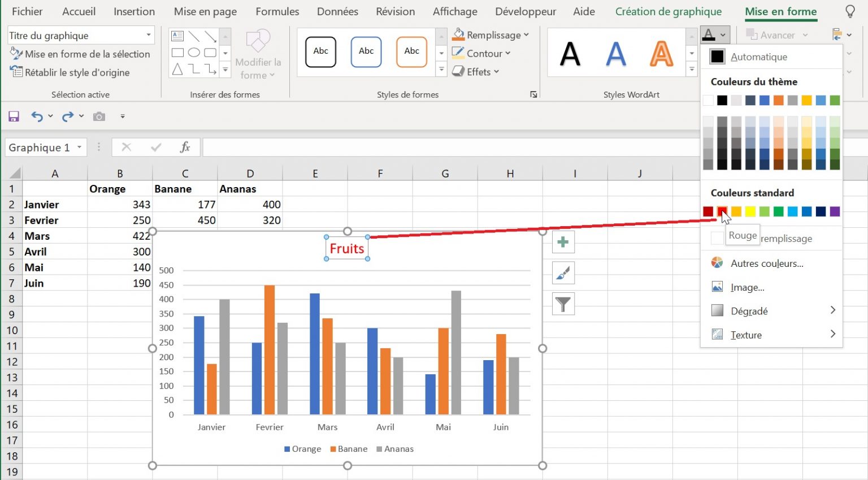Click the undo arrow icon

[x=37, y=116]
